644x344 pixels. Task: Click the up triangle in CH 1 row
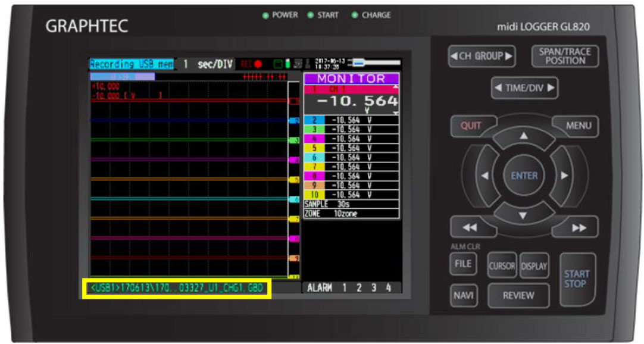click(396, 87)
